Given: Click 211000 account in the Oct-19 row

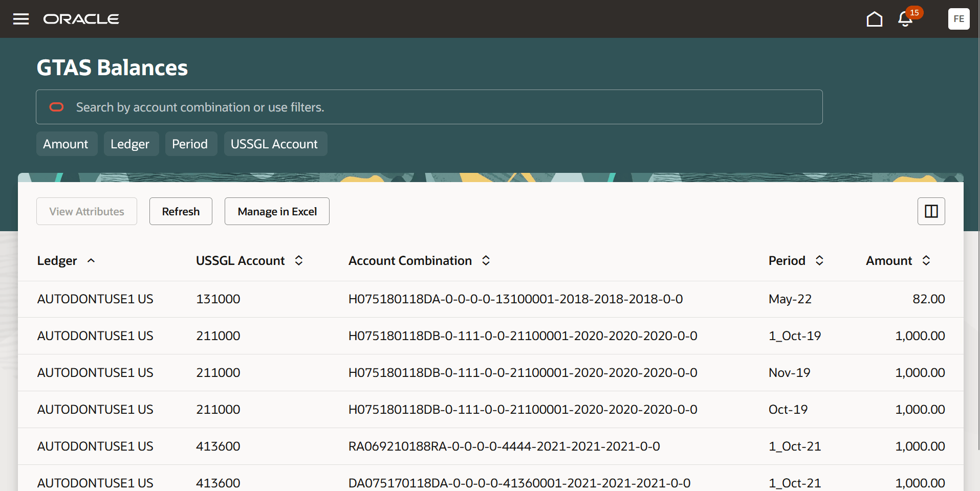Looking at the screenshot, I should [218, 410].
